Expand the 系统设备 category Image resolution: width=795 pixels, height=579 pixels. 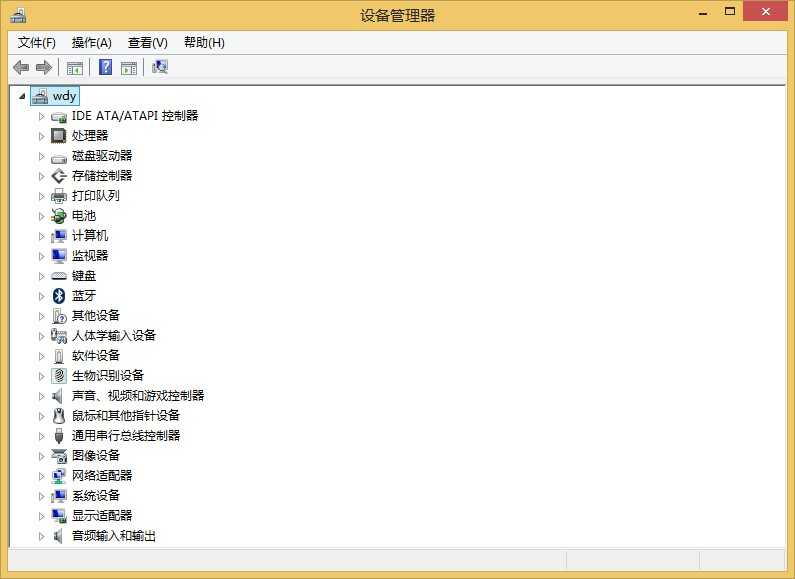42,496
